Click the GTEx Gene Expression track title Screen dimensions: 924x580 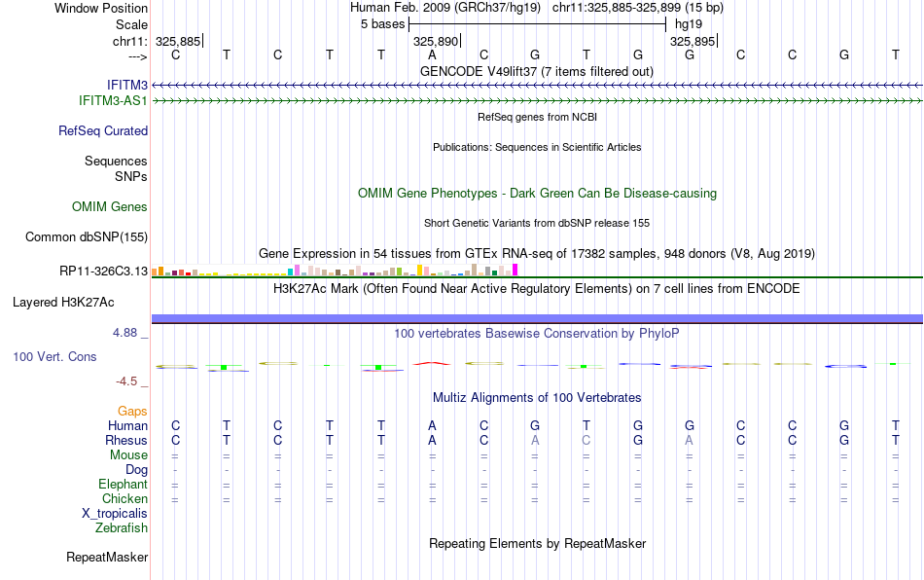click(x=537, y=253)
